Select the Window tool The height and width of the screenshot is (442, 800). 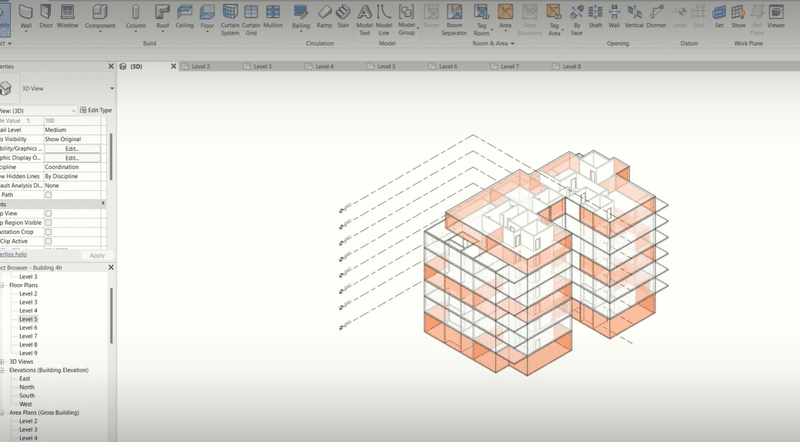(67, 16)
